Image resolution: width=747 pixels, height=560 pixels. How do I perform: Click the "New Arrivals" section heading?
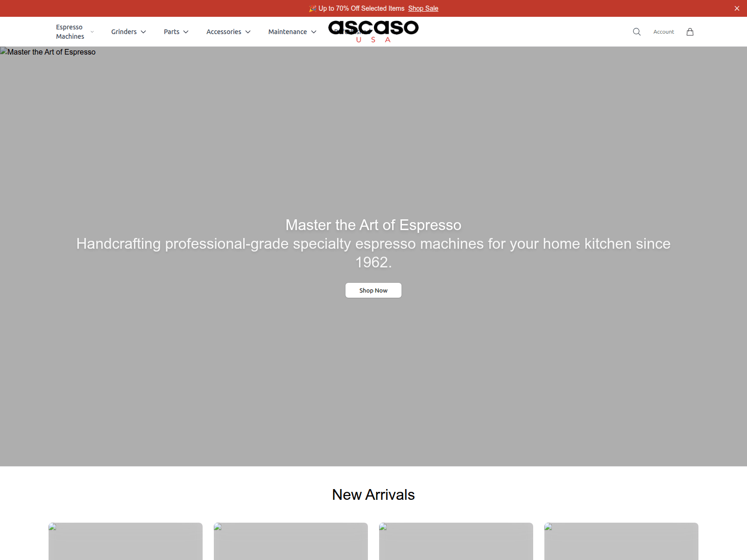[x=373, y=495]
